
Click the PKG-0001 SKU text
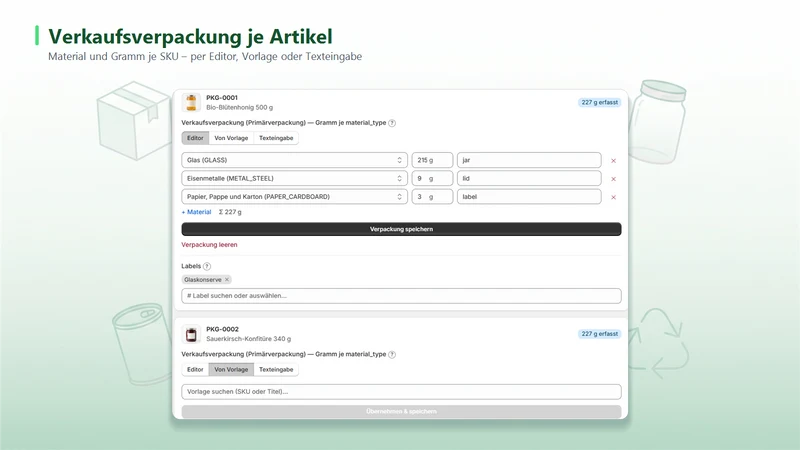tap(222, 98)
